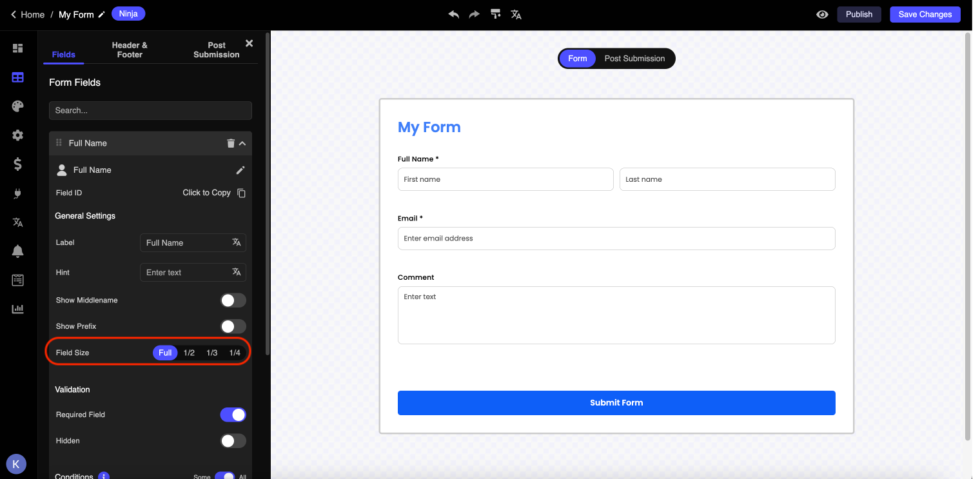Image resolution: width=980 pixels, height=479 pixels.
Task: Click translate icon in Hint input
Action: (237, 272)
